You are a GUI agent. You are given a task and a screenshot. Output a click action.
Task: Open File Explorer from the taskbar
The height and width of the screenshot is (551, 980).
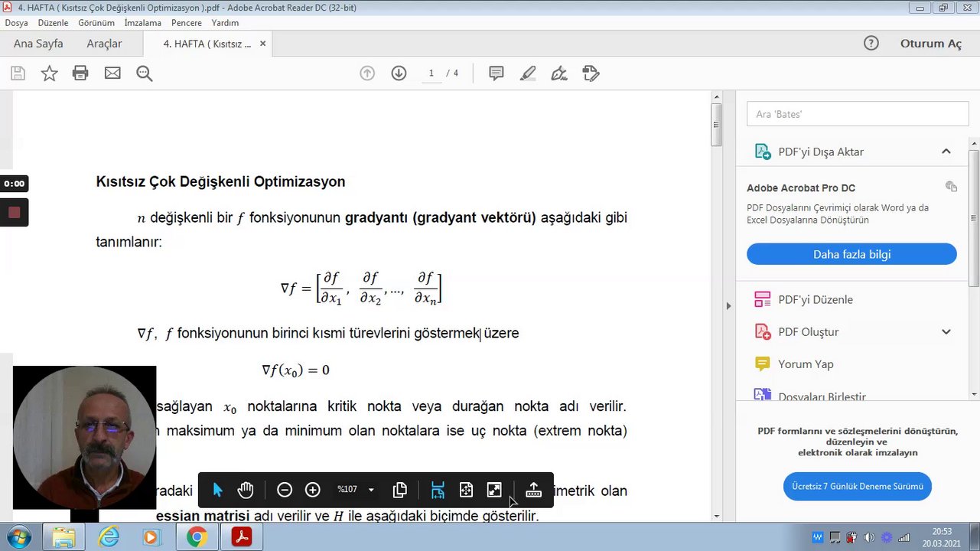(x=64, y=538)
